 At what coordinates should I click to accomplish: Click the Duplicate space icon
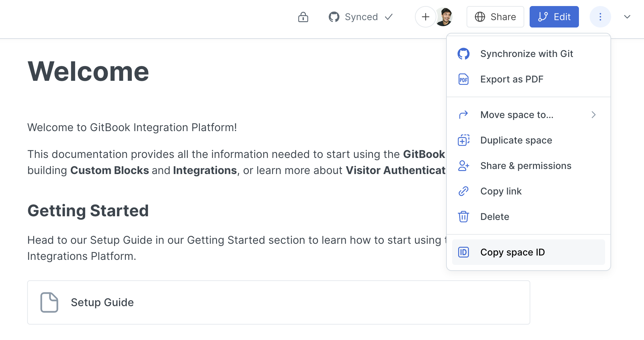(464, 140)
